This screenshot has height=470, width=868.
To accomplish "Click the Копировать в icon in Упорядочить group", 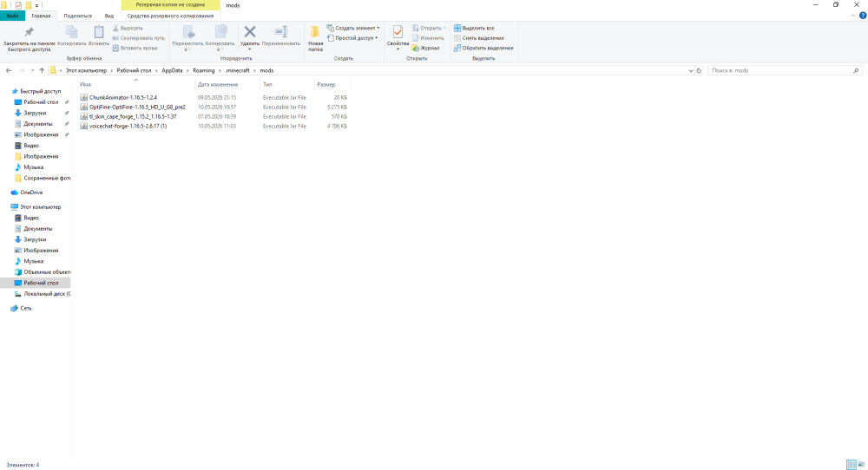I will click(220, 32).
